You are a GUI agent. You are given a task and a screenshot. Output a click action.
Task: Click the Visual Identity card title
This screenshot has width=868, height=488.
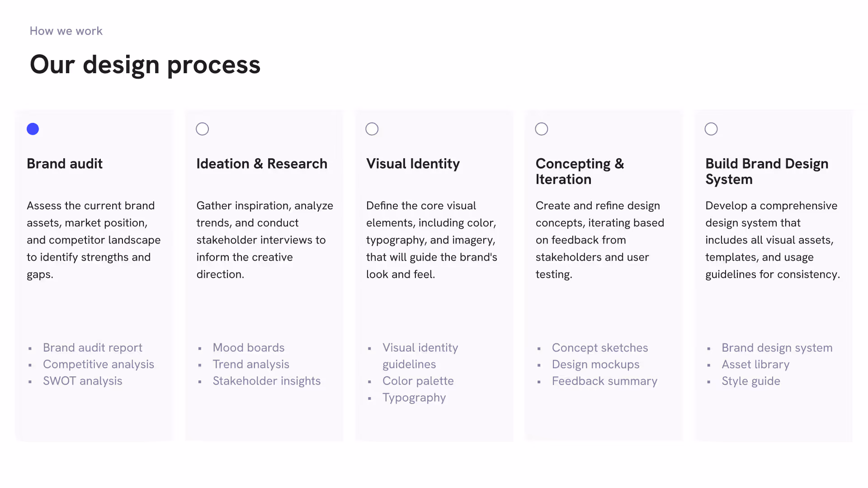[413, 164]
